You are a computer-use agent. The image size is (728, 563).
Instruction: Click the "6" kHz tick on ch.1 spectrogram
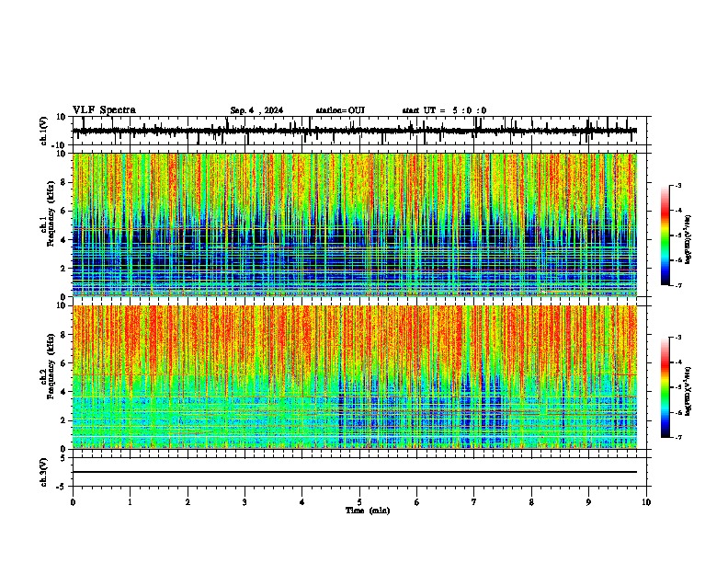point(63,211)
